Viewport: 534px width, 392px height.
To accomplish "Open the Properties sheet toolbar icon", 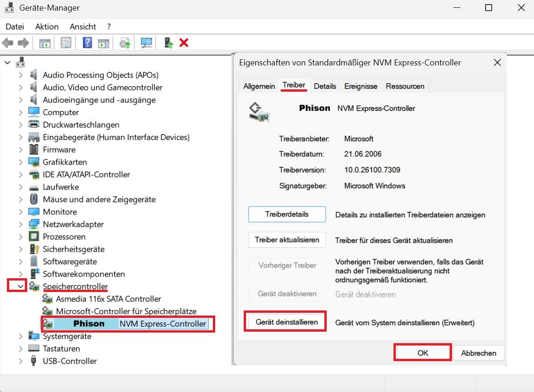I will coord(66,43).
